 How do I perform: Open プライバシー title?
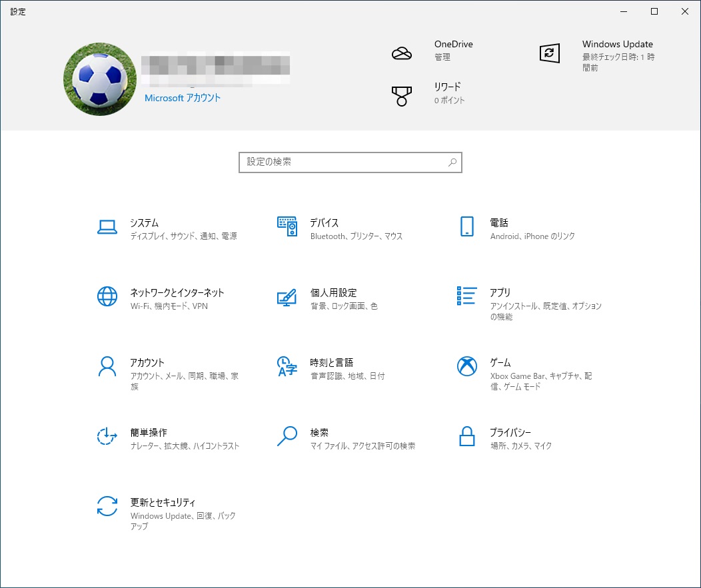tap(510, 433)
